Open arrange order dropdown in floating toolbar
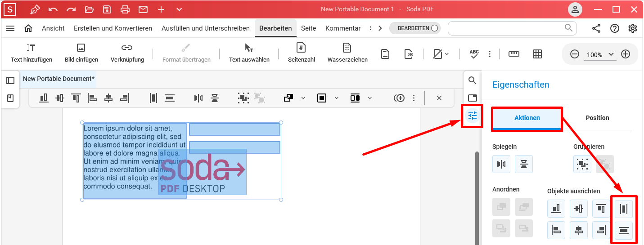Viewport: 644px width, 245px height. 303,98
